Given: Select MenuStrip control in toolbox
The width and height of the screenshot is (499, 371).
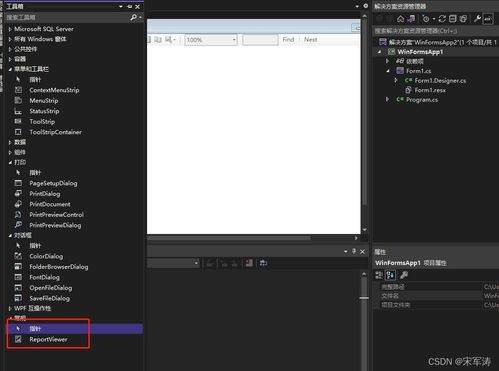Looking at the screenshot, I should tap(44, 100).
